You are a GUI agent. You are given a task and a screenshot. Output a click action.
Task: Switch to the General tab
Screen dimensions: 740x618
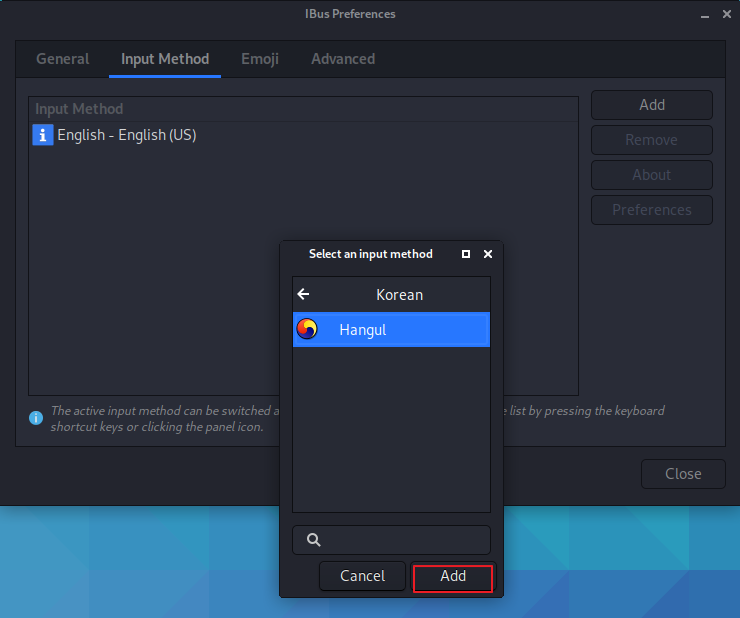pyautogui.click(x=63, y=59)
